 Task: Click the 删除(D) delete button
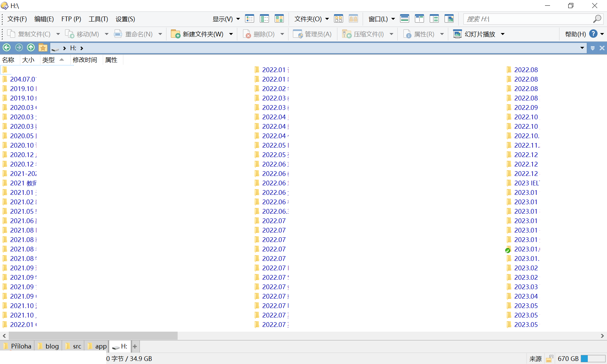click(261, 34)
